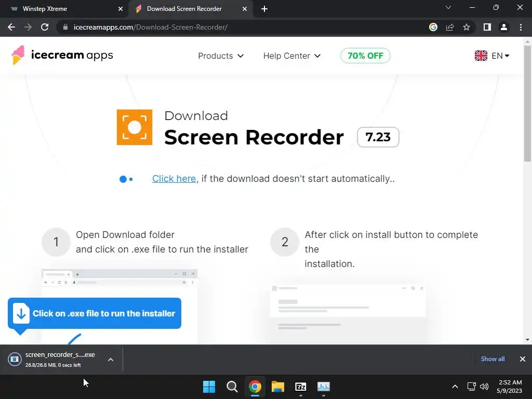This screenshot has width=532, height=399.
Task: Click the orange Screen Recorder icon
Action: point(135,127)
